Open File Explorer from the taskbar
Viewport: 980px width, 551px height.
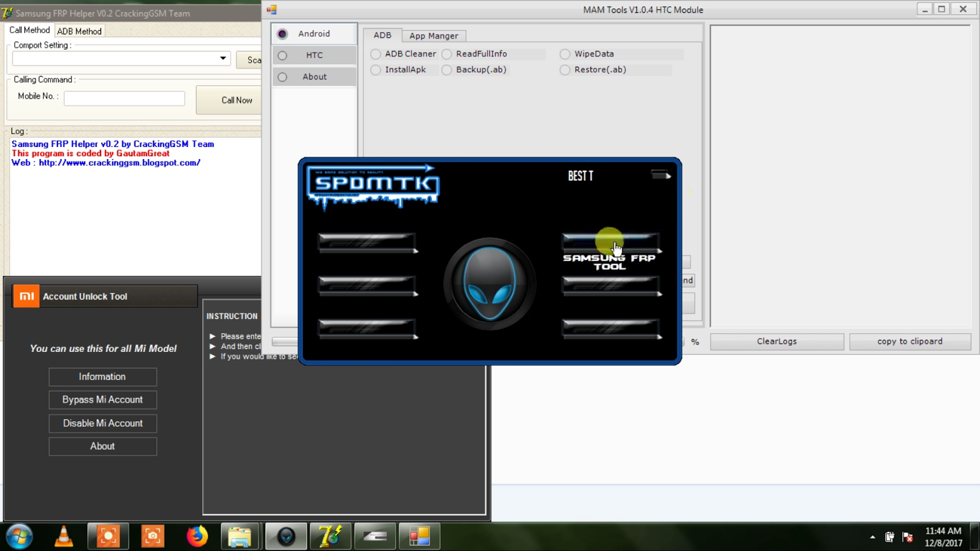pos(239,536)
